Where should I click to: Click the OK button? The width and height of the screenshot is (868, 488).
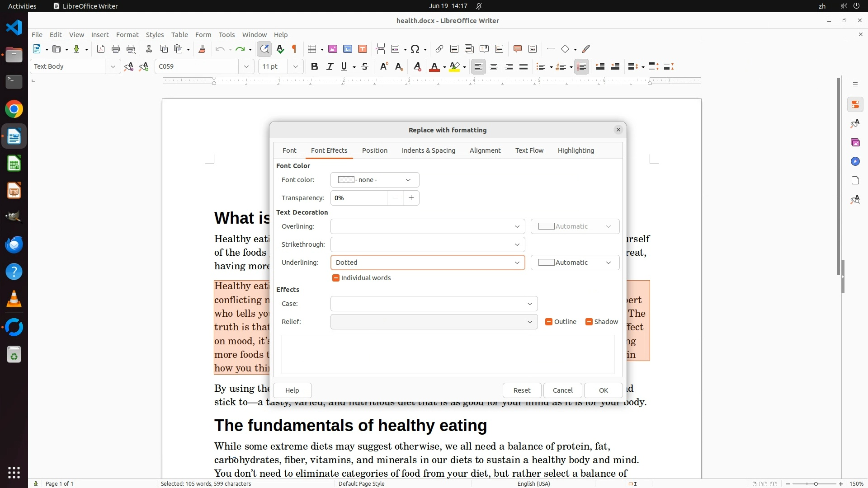tap(603, 390)
